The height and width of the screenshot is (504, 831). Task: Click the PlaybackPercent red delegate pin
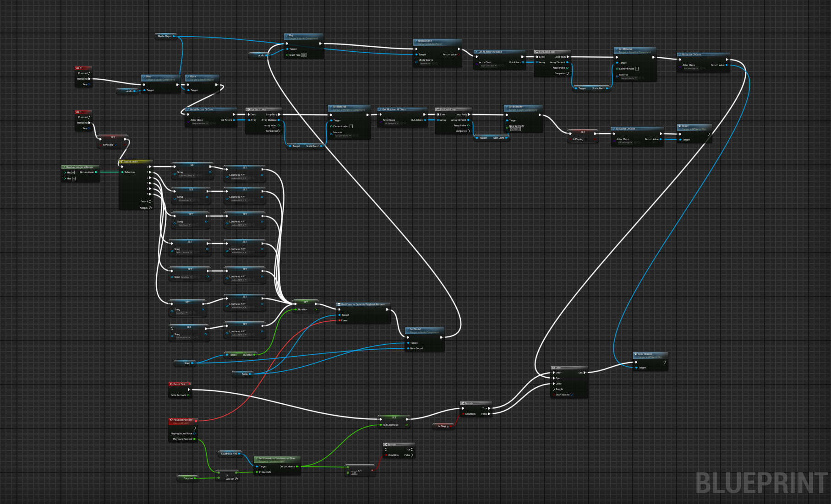pyautogui.click(x=196, y=420)
